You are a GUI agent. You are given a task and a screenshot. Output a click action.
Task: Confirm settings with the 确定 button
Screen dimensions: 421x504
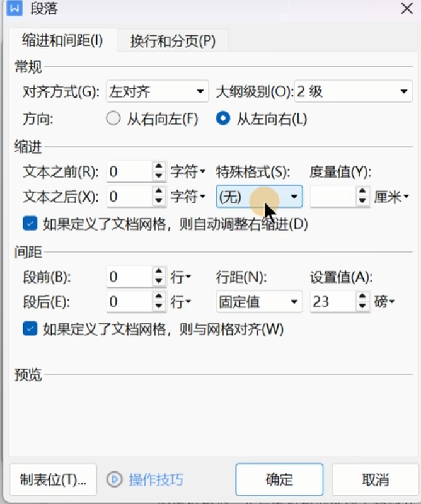coord(279,479)
